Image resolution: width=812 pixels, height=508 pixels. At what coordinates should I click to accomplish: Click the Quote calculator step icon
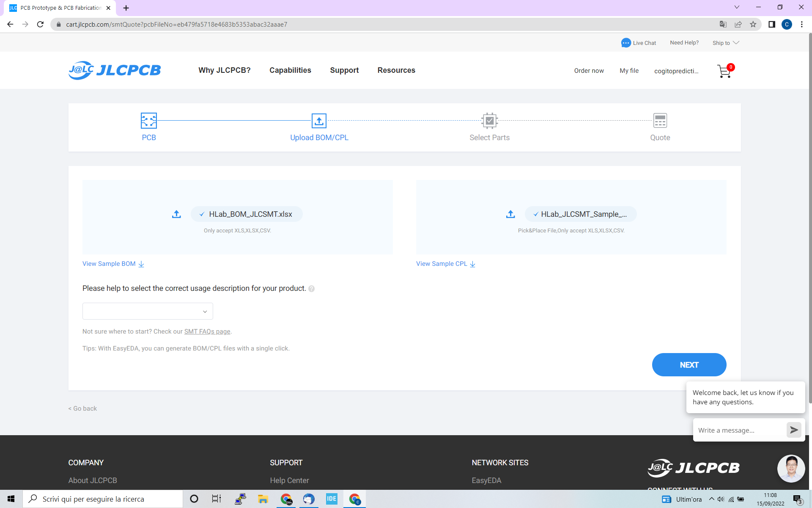660,121
